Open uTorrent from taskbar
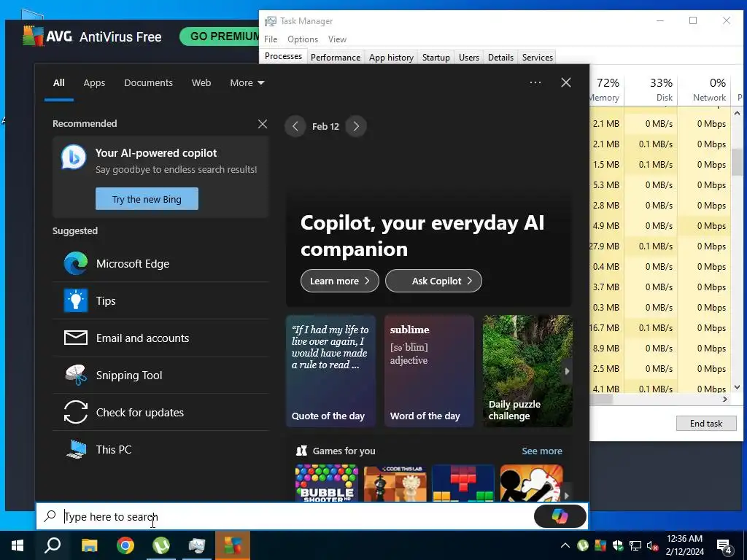Image resolution: width=747 pixels, height=560 pixels. tap(161, 545)
